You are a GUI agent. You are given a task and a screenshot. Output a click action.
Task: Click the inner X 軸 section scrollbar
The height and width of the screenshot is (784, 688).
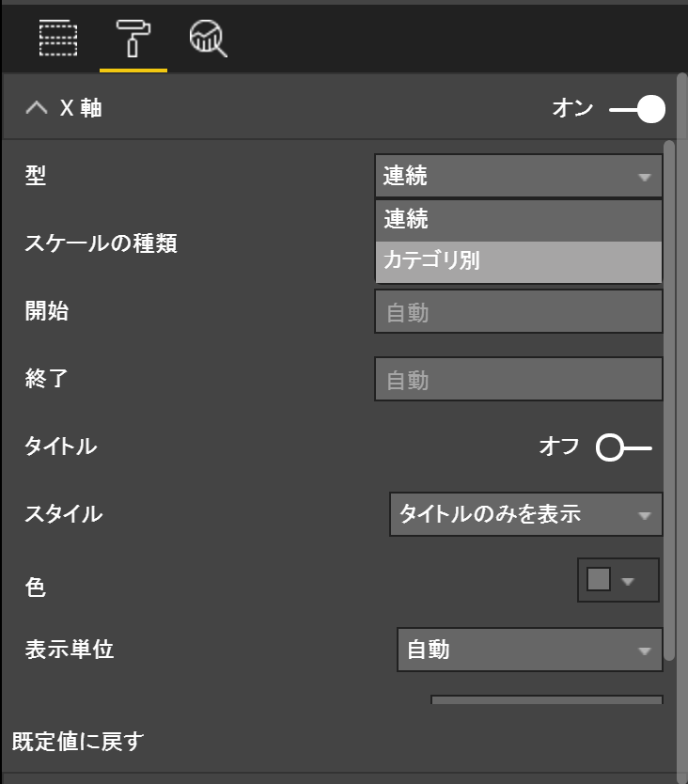click(669, 400)
